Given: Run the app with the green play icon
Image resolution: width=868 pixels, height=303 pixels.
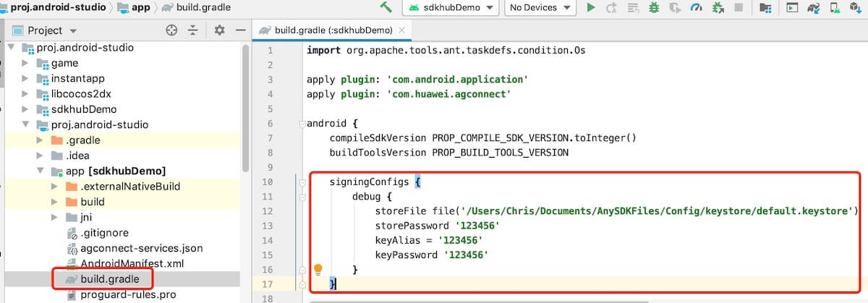Looking at the screenshot, I should point(591,7).
